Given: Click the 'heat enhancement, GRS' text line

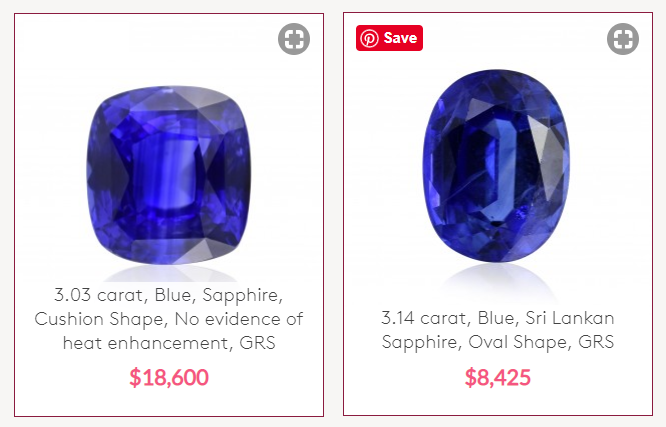Looking at the screenshot, I should pos(169,343).
